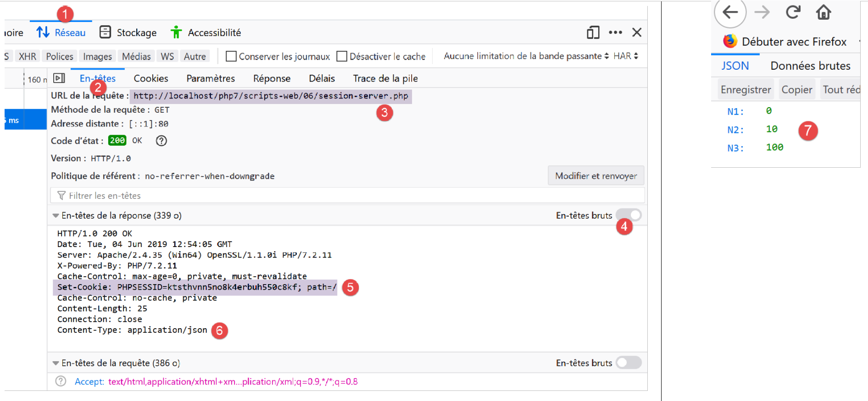The height and width of the screenshot is (401, 868).
Task: Open the HAR dropdown menu
Action: point(626,56)
